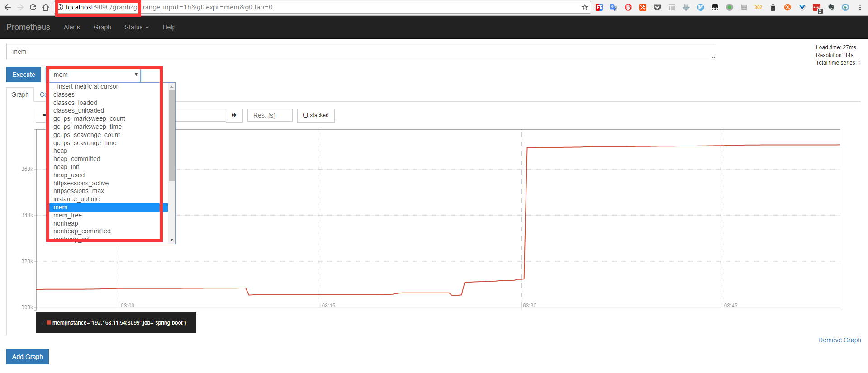Viewport: 868px width, 373px height.
Task: Switch to the Graph tab
Action: pos(20,94)
